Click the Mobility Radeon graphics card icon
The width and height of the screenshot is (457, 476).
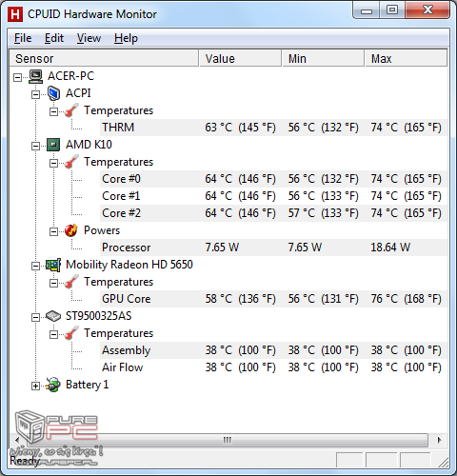pos(53,265)
